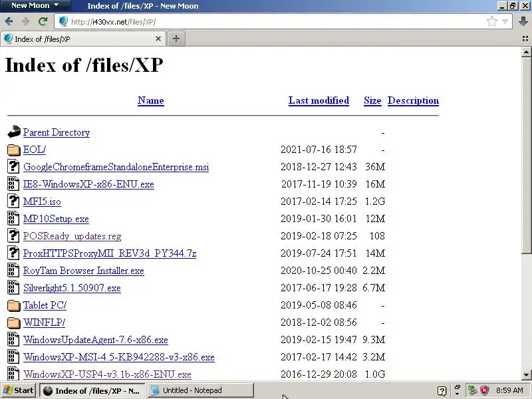The image size is (532, 399).
Task: Download WindowsXP-USP4-v3.1b-x86-ENU.exe
Action: tap(107, 374)
